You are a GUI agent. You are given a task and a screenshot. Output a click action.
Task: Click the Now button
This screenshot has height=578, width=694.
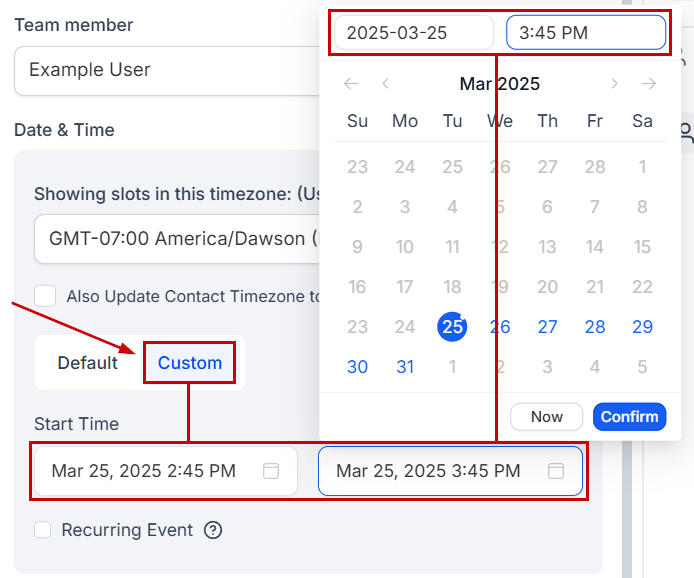click(547, 416)
